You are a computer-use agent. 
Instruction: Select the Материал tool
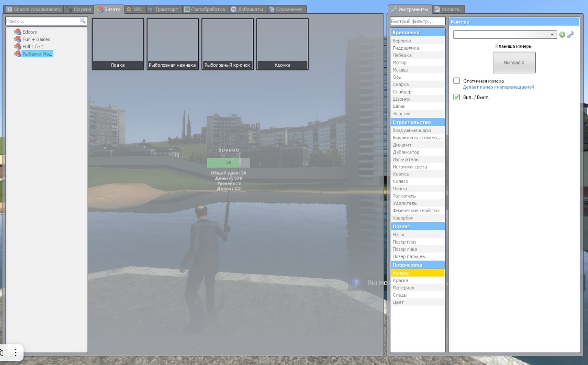point(418,288)
